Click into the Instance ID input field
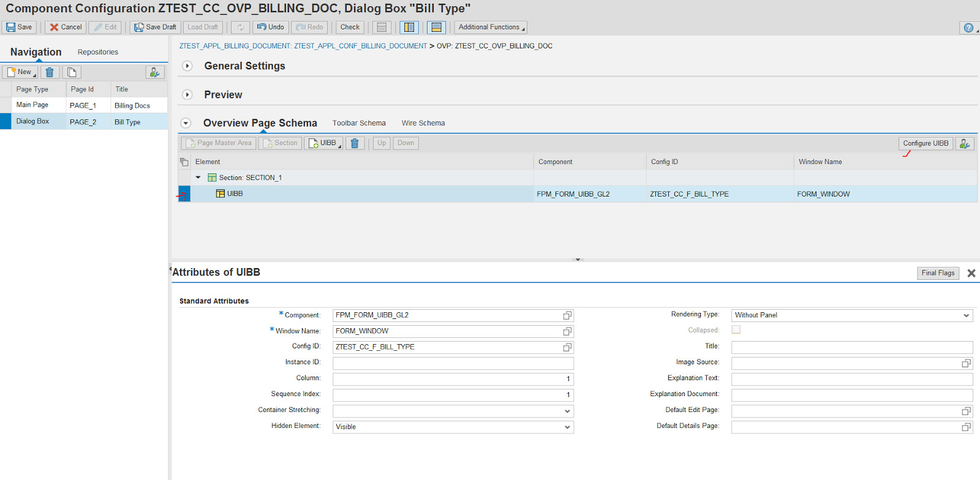 [x=453, y=363]
